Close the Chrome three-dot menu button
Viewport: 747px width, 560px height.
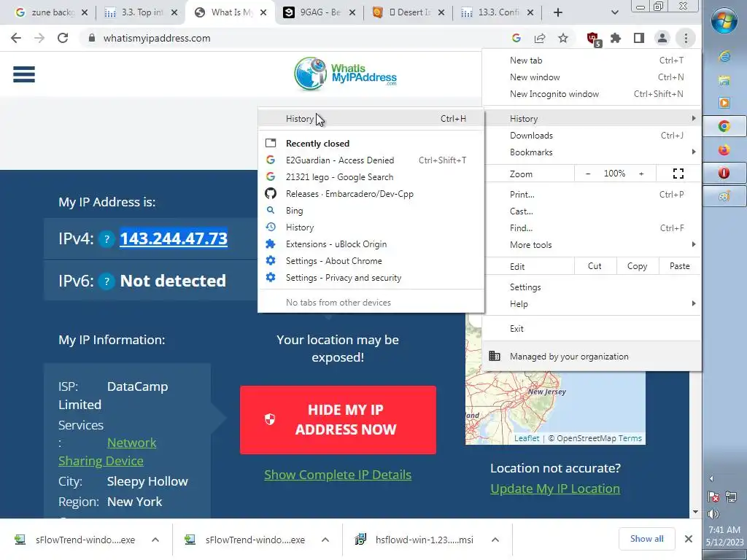tap(686, 38)
